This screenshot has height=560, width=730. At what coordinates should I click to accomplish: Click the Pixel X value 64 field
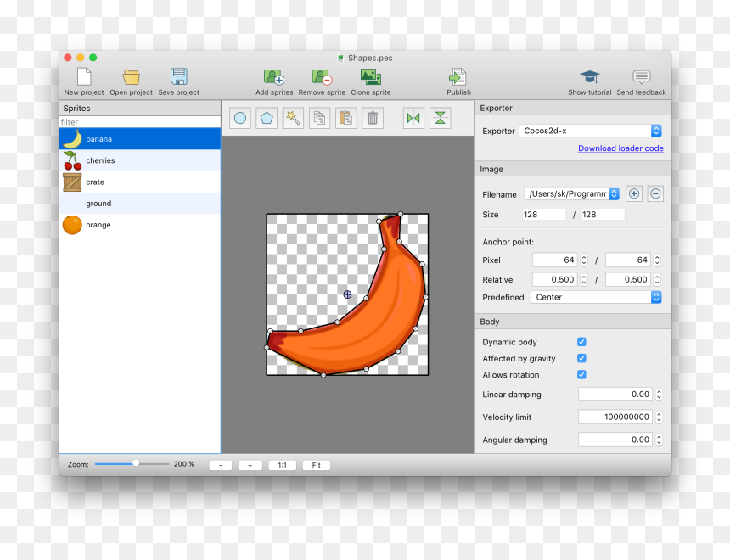coord(555,260)
